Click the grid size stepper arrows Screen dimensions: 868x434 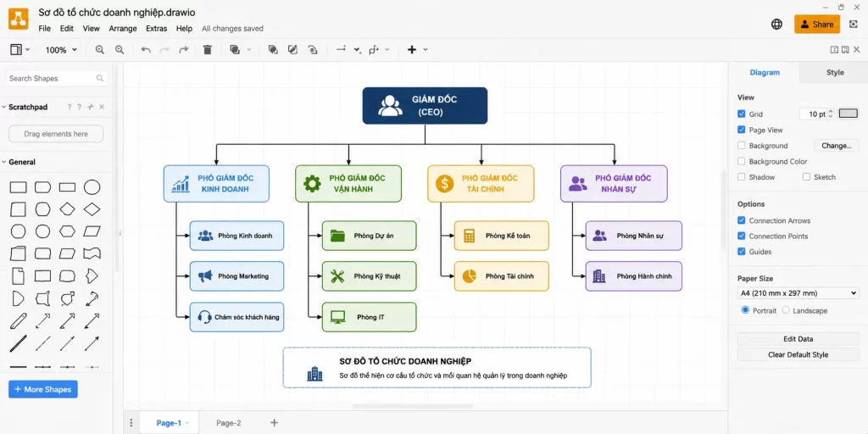831,114
